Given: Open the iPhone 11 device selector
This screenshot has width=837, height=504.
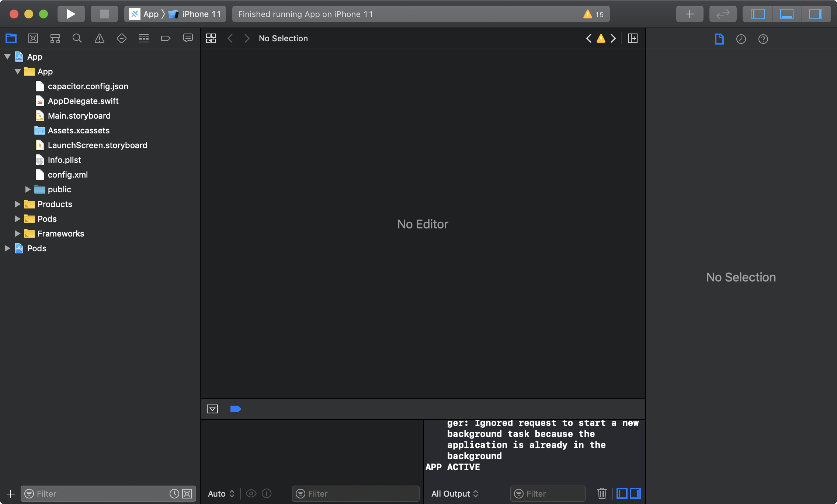Looking at the screenshot, I should 195,14.
